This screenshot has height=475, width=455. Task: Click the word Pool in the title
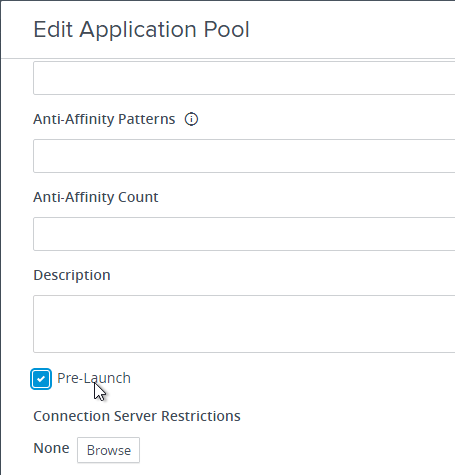click(x=226, y=29)
